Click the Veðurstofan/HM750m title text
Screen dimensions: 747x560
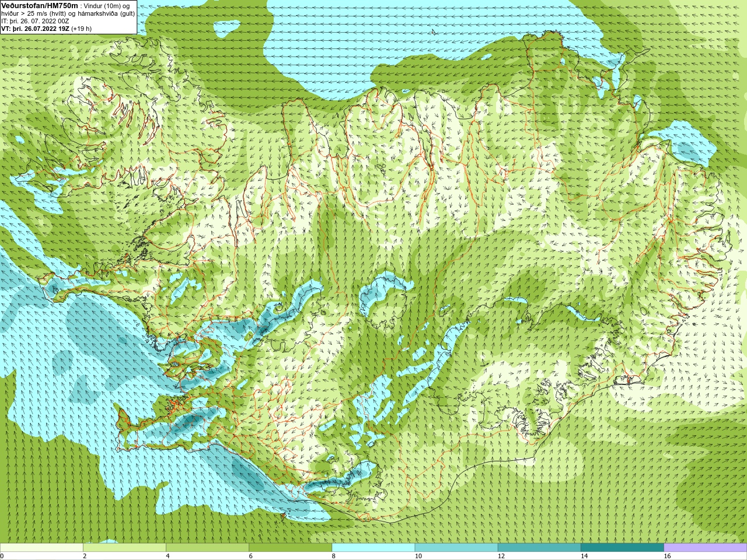pos(40,5)
